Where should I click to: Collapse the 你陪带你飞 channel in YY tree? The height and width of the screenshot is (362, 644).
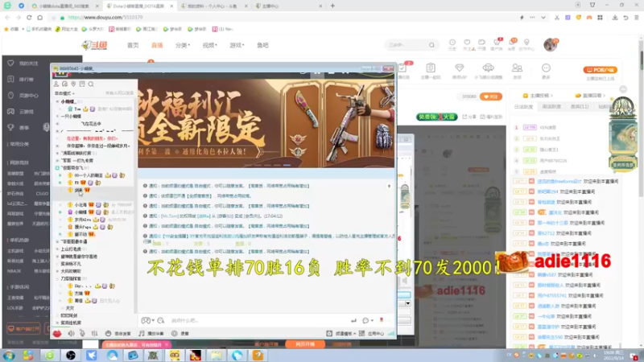[x=57, y=168]
